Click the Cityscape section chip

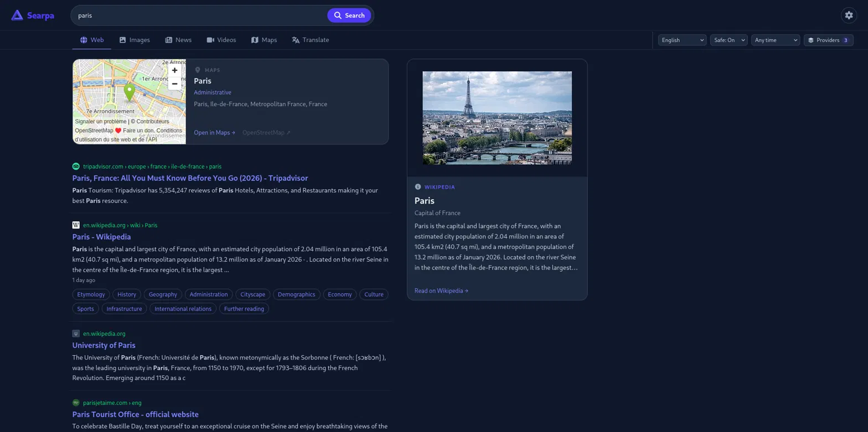(x=253, y=294)
